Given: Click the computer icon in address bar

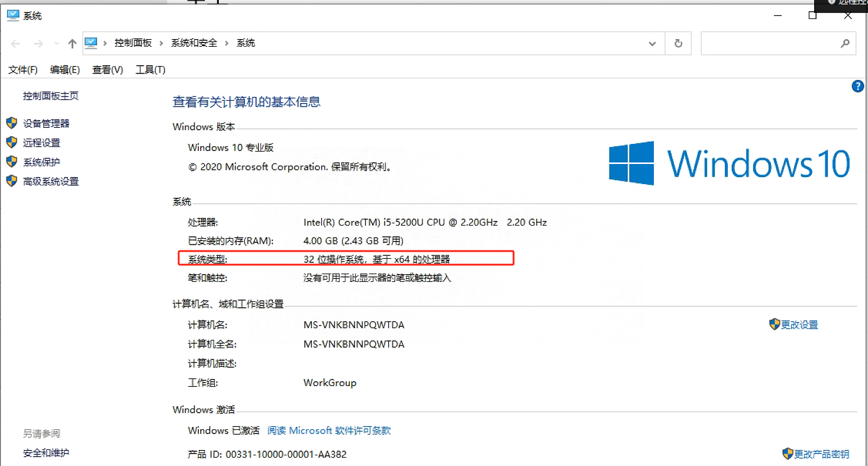Looking at the screenshot, I should pyautogui.click(x=91, y=43).
